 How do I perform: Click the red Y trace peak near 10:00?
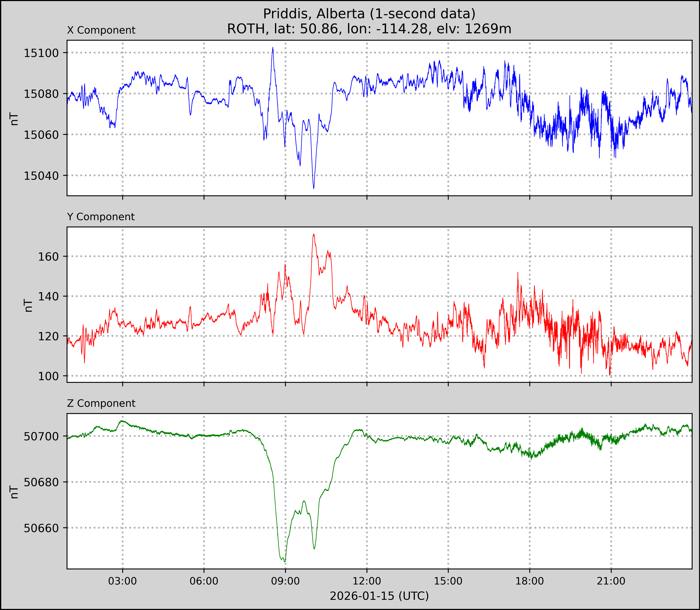[x=314, y=234]
